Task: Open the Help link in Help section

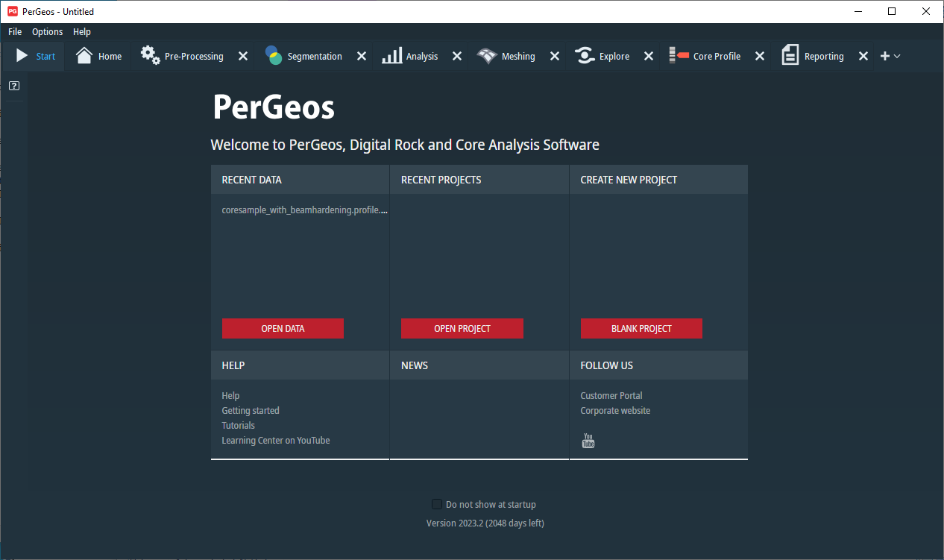Action: (230, 396)
